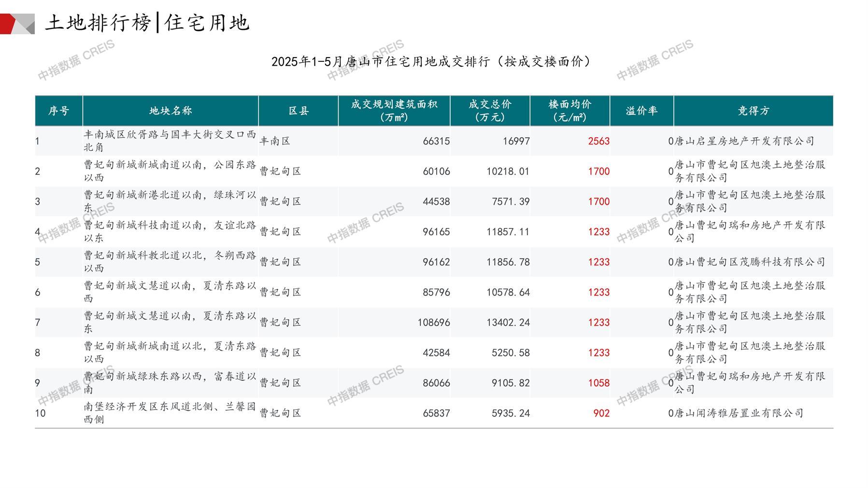
Task: Select the 108696 building area cell
Action: click(433, 322)
